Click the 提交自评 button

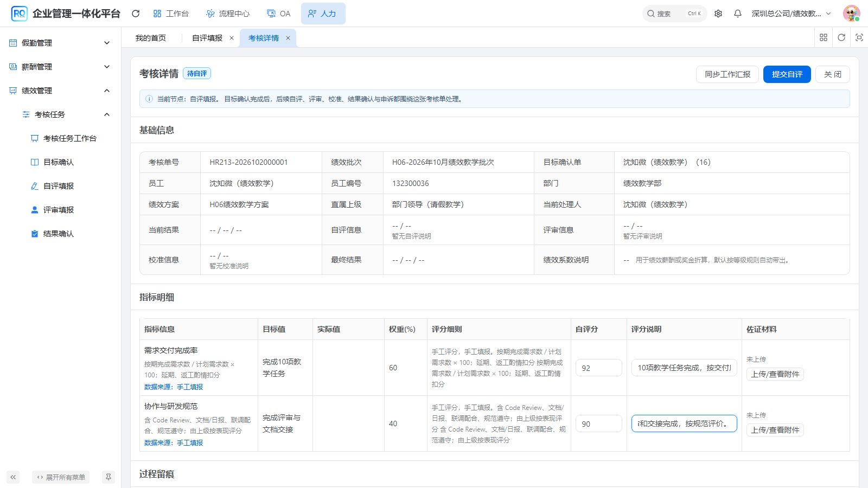point(787,74)
